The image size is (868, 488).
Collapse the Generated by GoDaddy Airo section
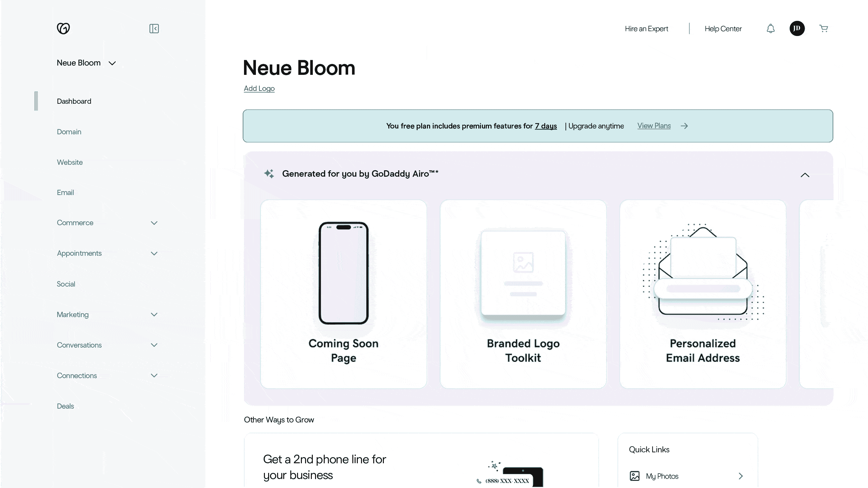click(805, 175)
